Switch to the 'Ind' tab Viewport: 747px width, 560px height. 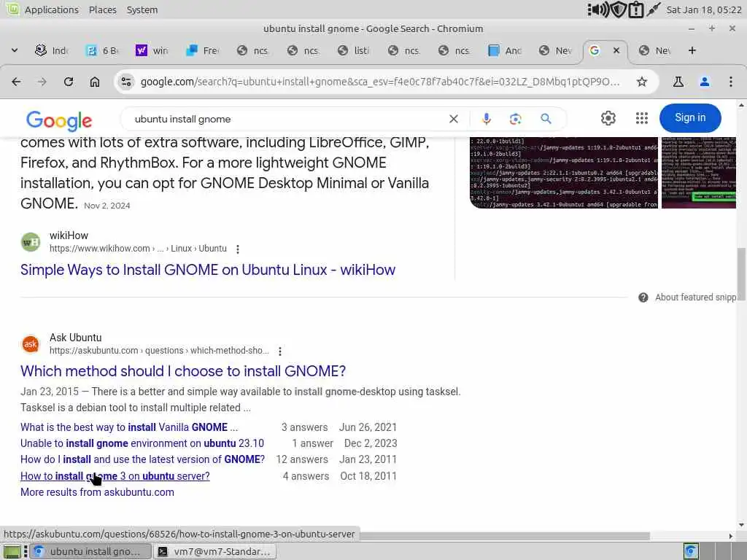tap(52, 50)
